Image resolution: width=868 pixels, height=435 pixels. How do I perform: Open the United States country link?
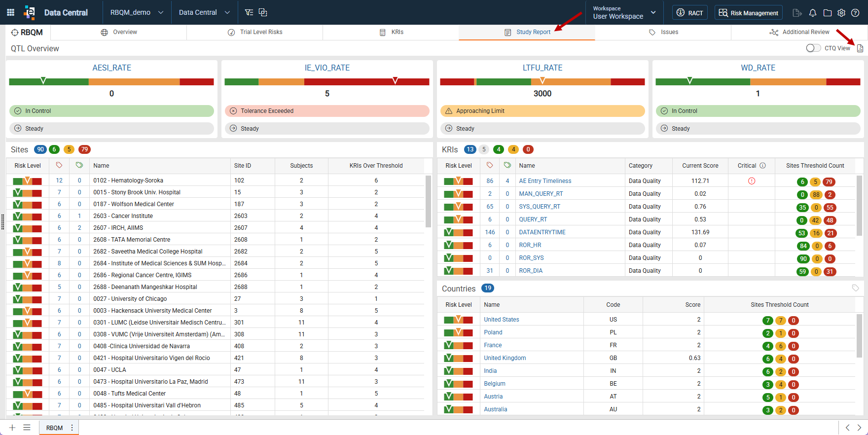(x=501, y=320)
